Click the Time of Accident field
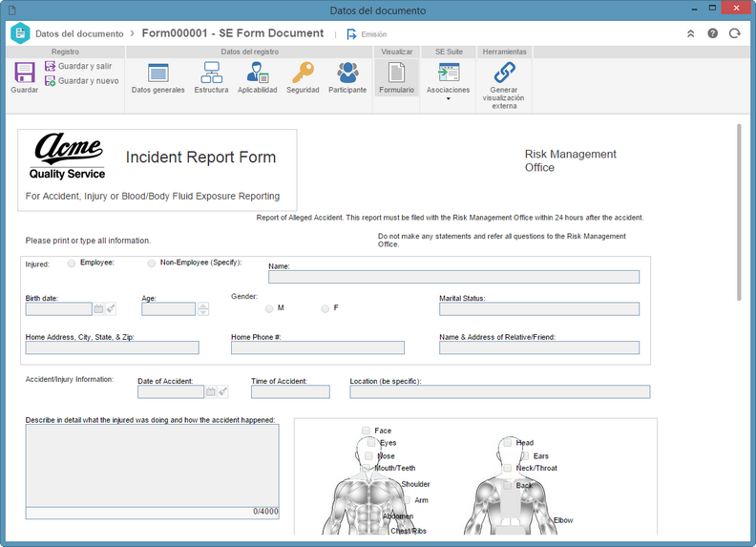The width and height of the screenshot is (756, 547). tap(290, 391)
